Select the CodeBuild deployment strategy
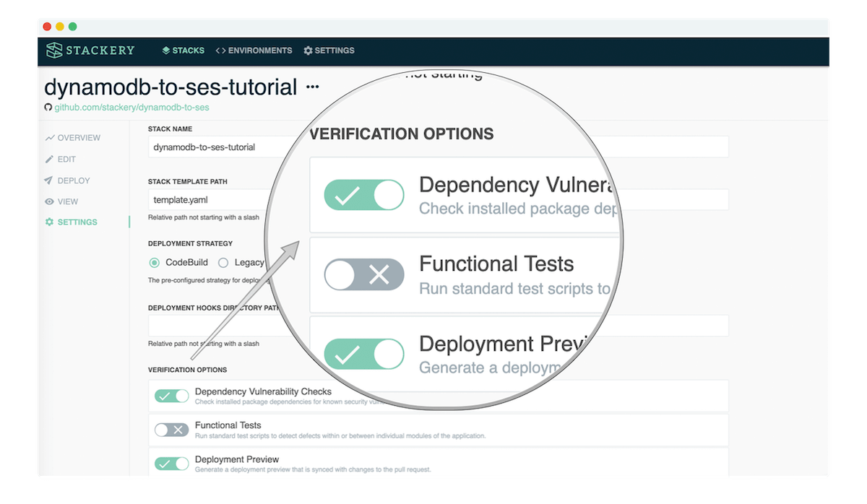 pos(155,263)
